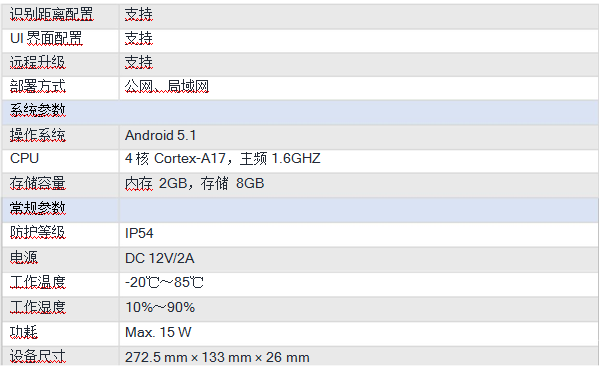Select the IP54 protection value
This screenshot has height=367, width=599.
click(x=139, y=233)
